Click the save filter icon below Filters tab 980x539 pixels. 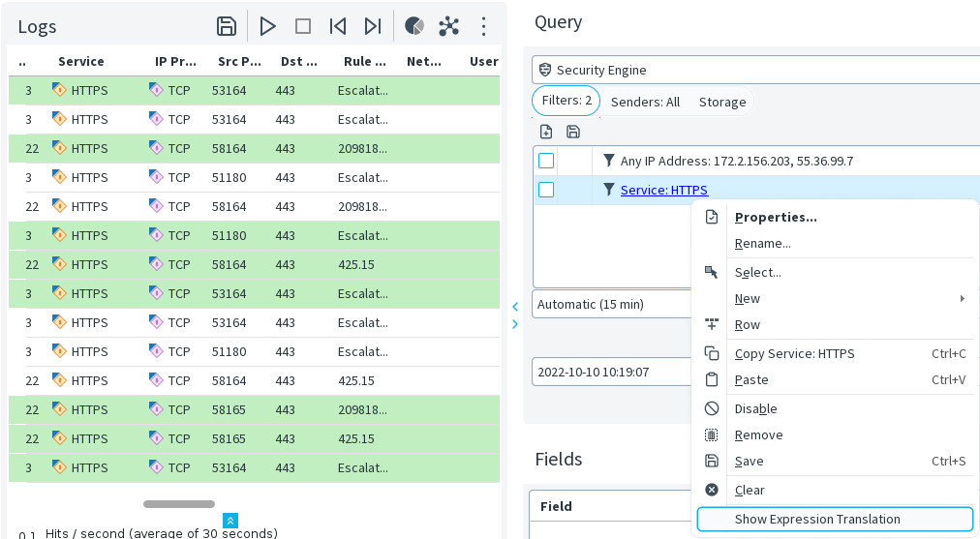click(x=573, y=132)
